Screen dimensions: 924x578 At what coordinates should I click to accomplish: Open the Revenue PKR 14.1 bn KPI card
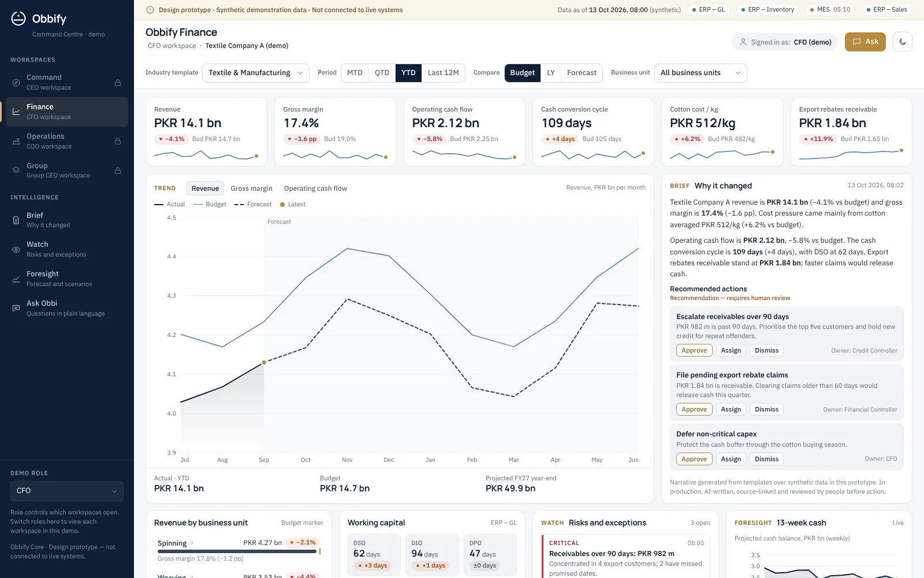point(206,132)
